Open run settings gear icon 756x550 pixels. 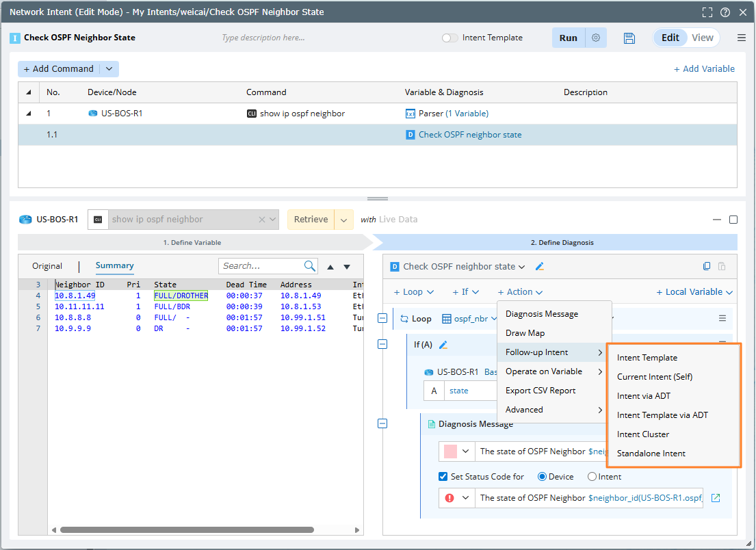(x=596, y=38)
